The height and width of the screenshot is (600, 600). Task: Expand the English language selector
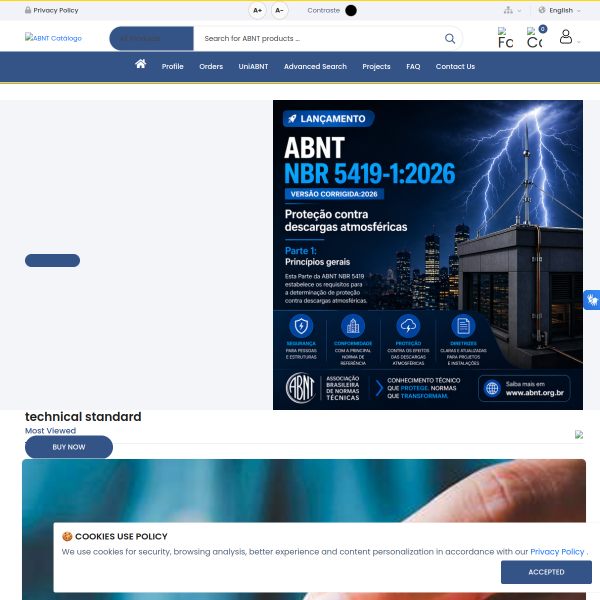[x=559, y=10]
